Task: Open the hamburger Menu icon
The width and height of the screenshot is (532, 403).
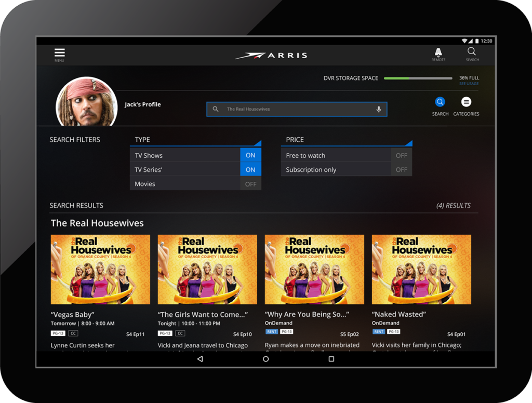Action: (59, 53)
